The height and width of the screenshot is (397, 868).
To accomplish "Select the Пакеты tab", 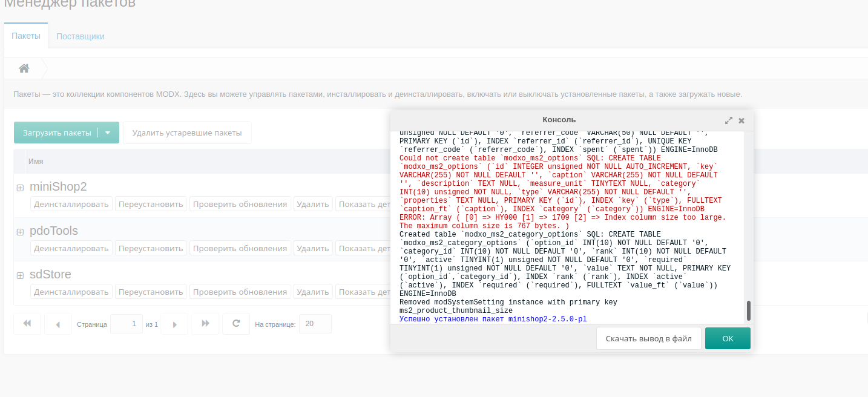I will (x=26, y=36).
